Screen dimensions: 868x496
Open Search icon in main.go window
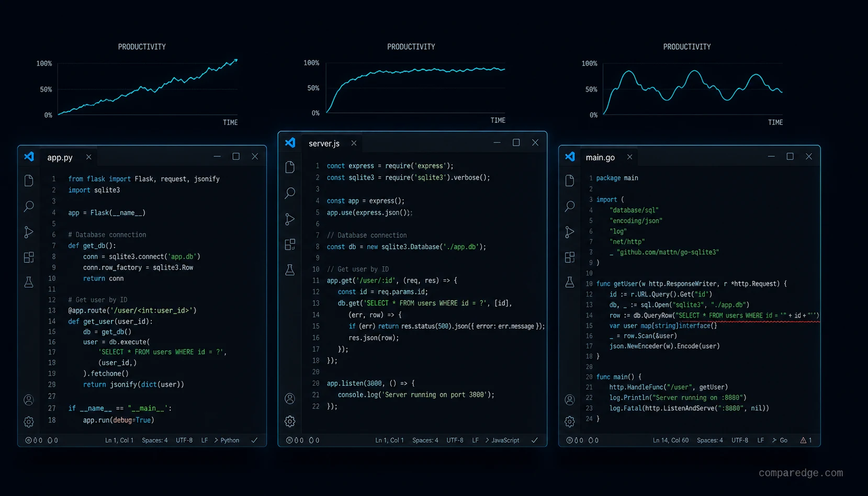tap(570, 206)
